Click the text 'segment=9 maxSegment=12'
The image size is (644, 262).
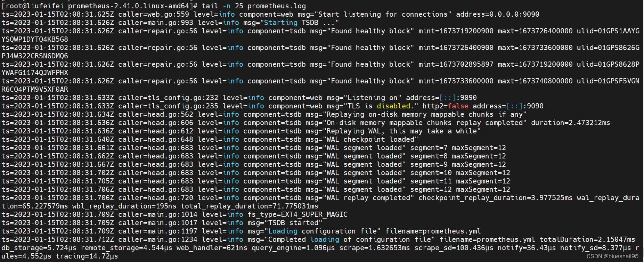point(458,164)
